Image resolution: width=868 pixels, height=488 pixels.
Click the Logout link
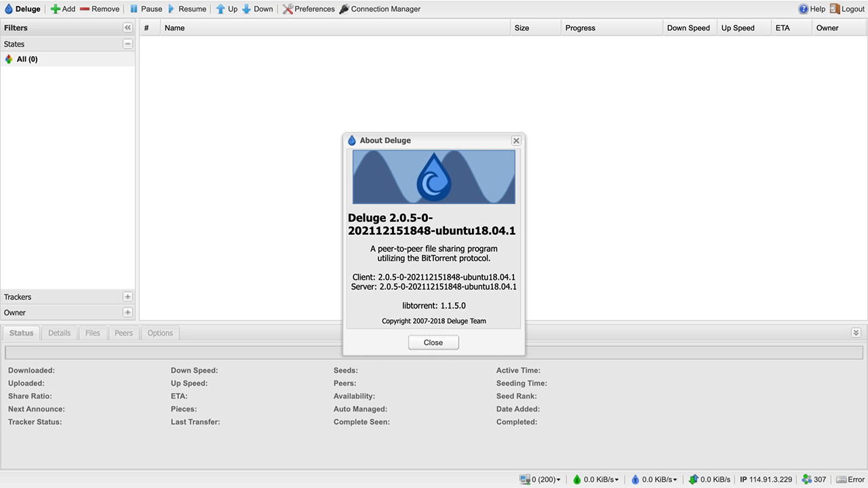tap(848, 9)
